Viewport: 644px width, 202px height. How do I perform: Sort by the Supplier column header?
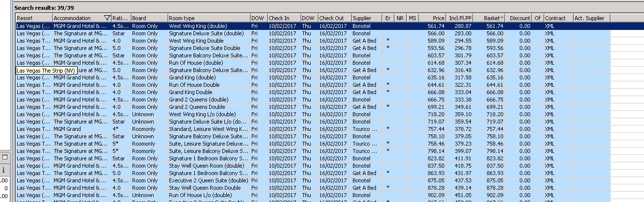[367, 18]
